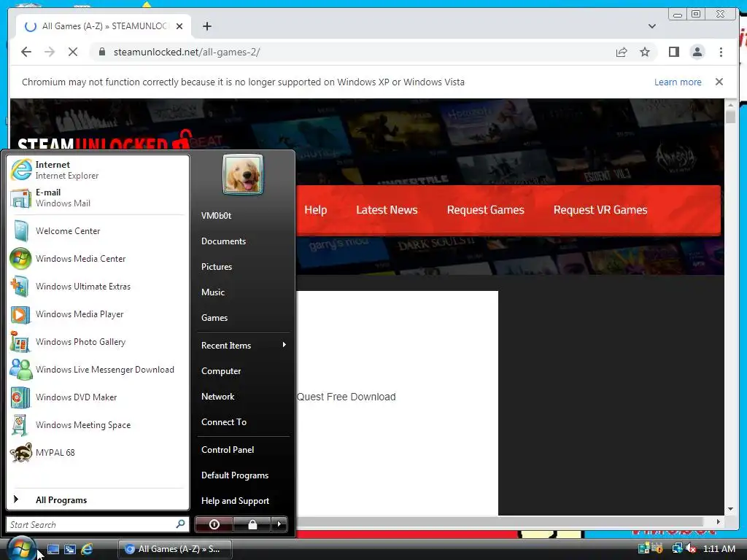Open Internet Explorer from Start menu
The width and height of the screenshot is (747, 560).
pos(98,170)
